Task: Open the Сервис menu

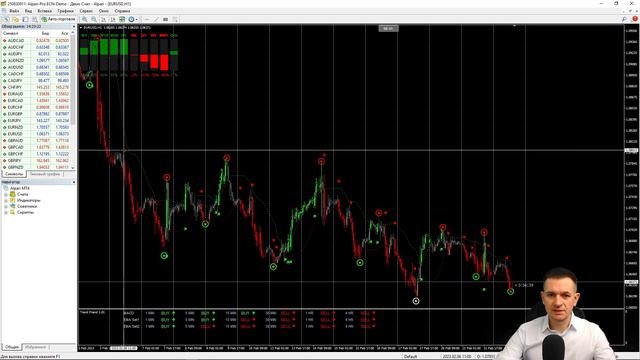Action: [x=86, y=11]
